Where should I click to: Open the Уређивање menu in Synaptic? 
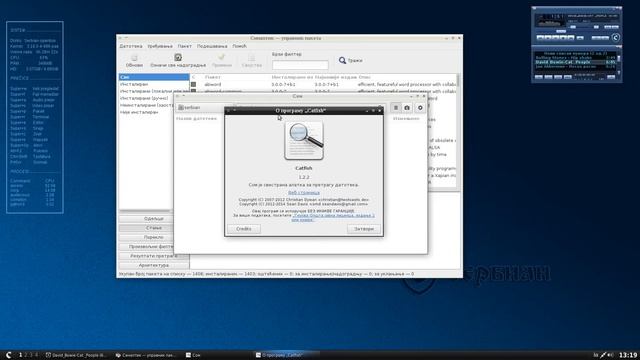pos(160,46)
